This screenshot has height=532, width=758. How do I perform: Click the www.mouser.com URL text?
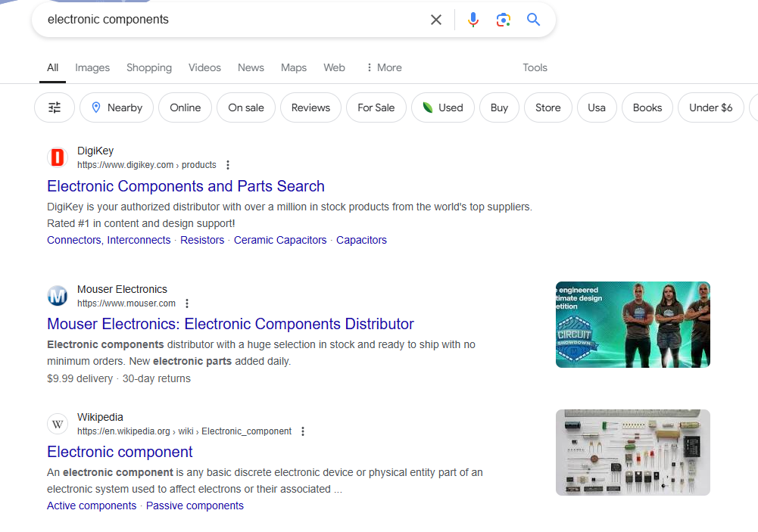tap(126, 303)
